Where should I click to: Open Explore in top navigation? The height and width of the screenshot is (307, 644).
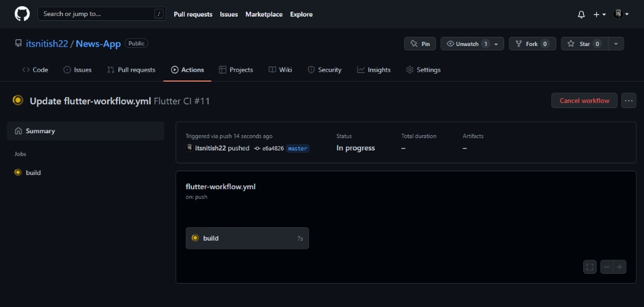coord(301,14)
